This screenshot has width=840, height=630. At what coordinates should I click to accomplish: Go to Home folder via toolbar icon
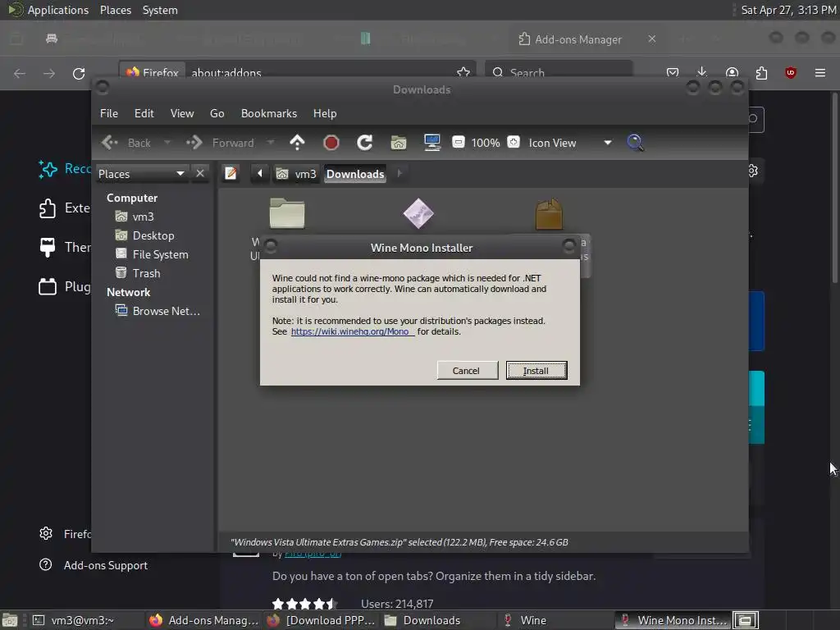click(x=399, y=143)
